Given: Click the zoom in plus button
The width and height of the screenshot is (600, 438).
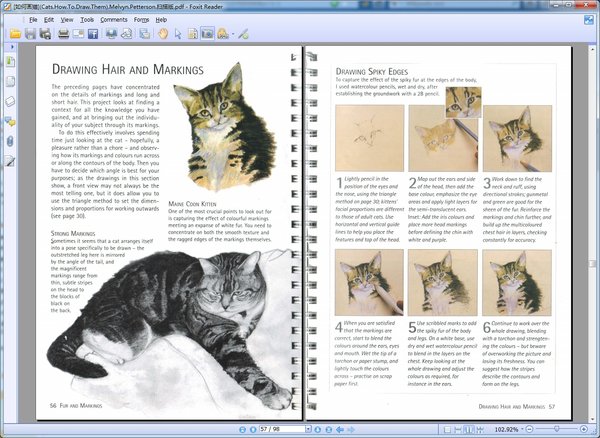Looking at the screenshot, I should click(584, 429).
